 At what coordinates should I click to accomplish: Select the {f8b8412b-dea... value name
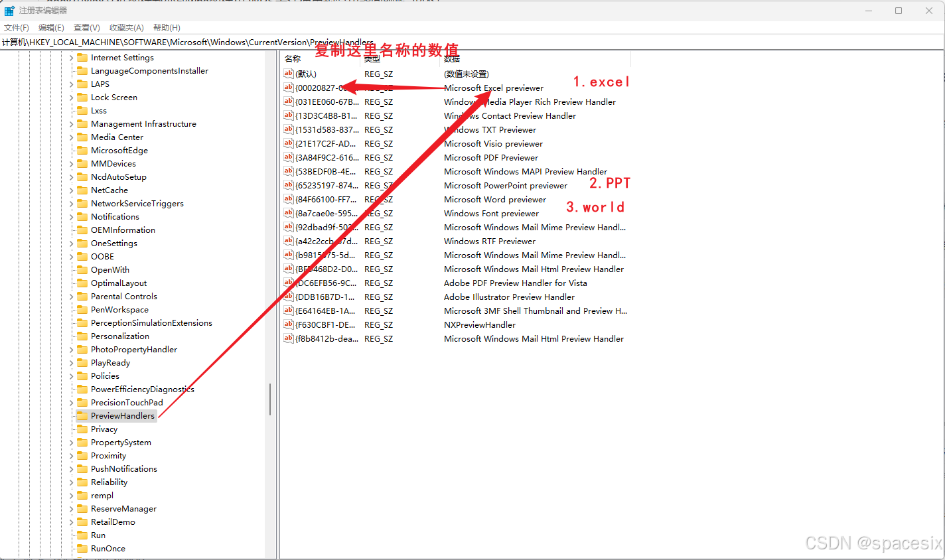[327, 338]
